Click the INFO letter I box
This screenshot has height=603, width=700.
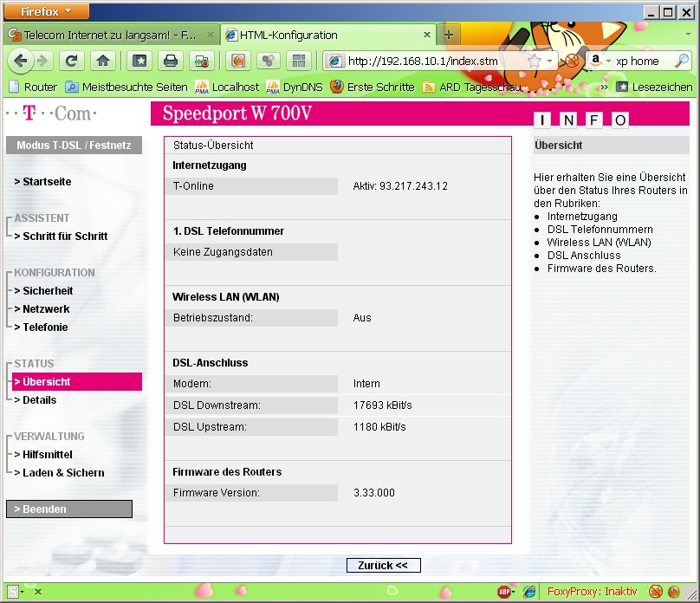542,120
